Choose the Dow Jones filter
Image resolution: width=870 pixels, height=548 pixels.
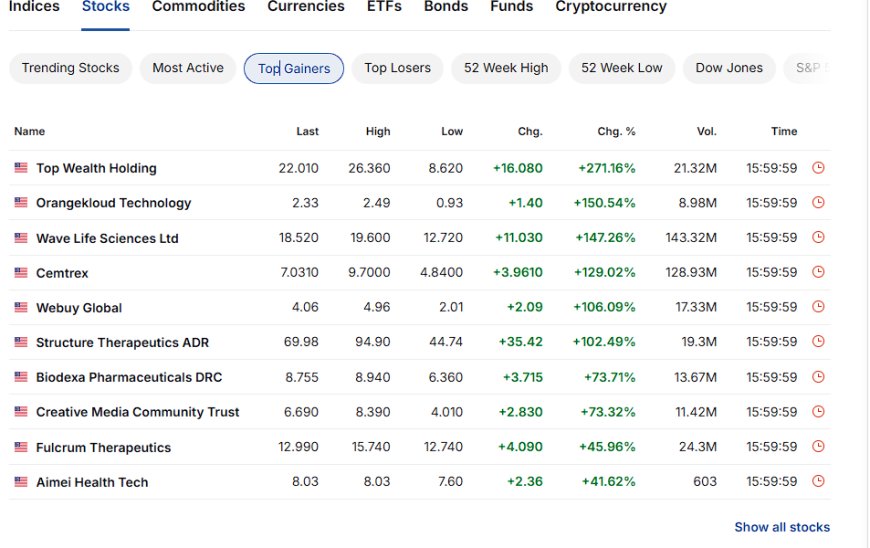click(x=729, y=68)
